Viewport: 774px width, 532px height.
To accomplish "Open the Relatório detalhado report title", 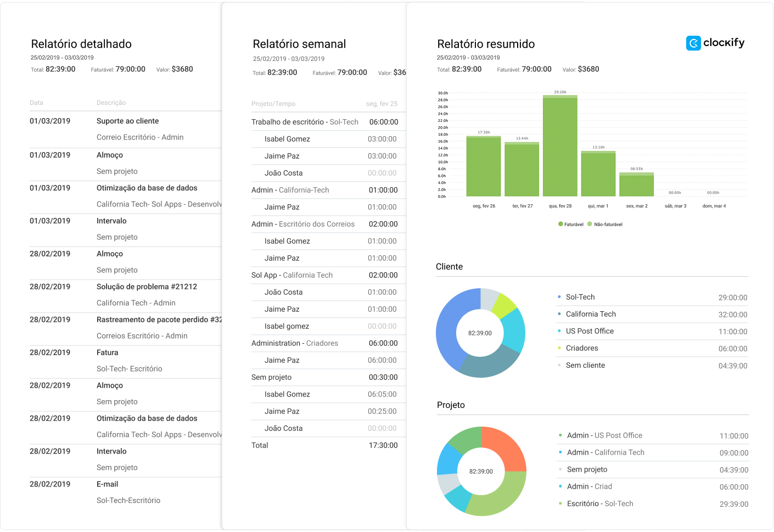I will (x=81, y=44).
